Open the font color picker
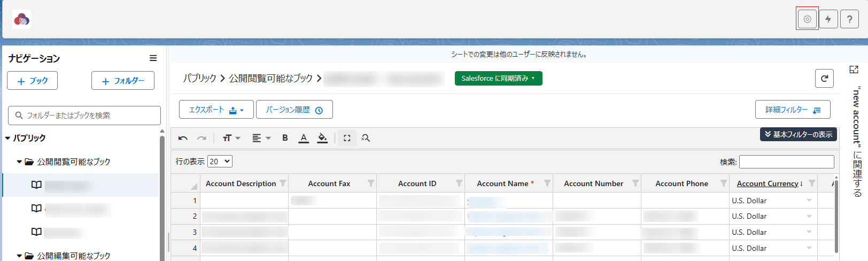Screen dimensions: 868x261 click(304, 138)
